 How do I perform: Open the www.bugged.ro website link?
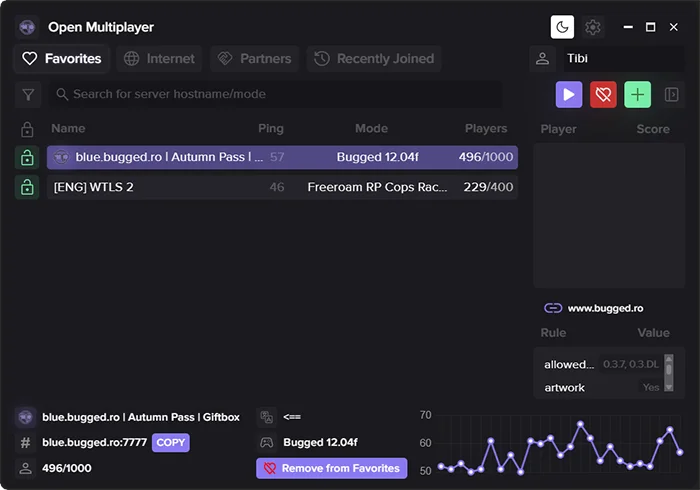605,308
